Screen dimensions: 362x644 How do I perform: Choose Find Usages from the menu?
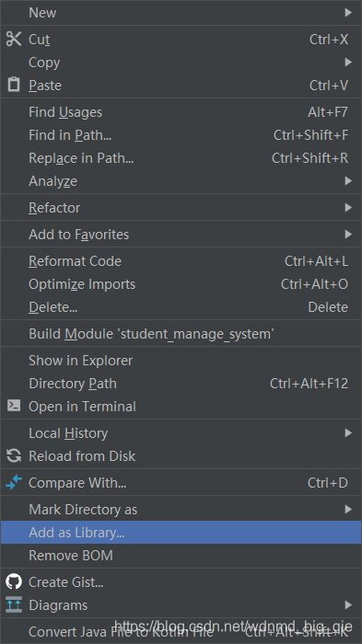click(181, 111)
